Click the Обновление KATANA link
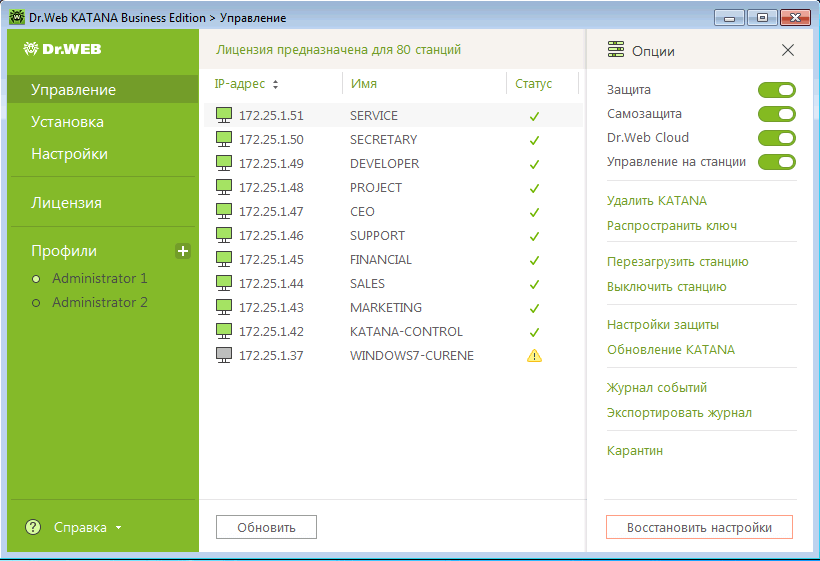Viewport: 820px width, 561px height. (x=671, y=349)
